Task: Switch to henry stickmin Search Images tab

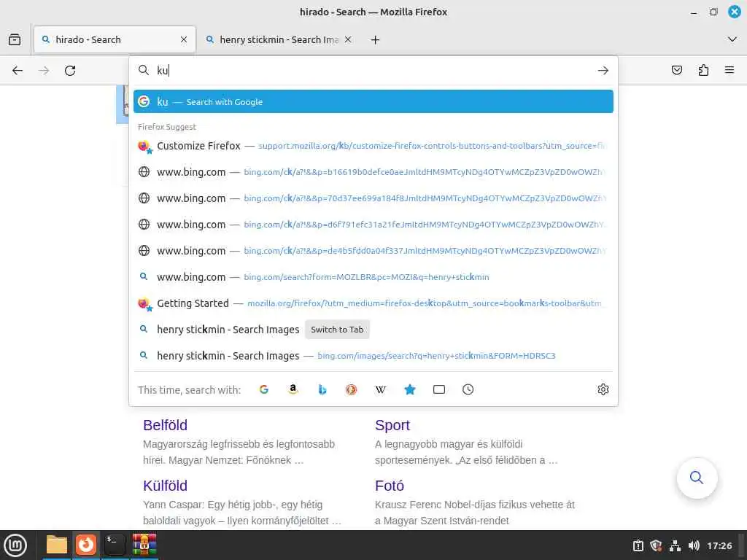Action: [279, 39]
